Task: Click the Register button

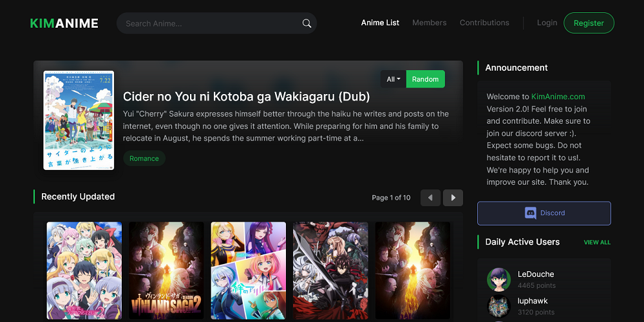Action: [x=589, y=23]
